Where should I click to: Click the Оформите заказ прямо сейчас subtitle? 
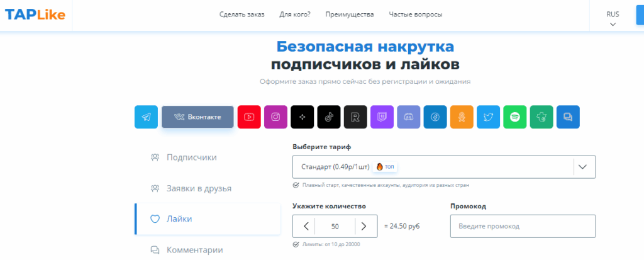(x=365, y=81)
